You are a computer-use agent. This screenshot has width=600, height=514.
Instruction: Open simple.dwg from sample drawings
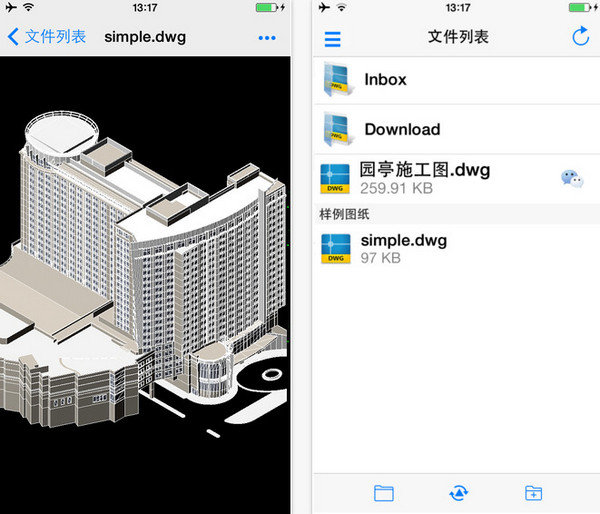click(x=403, y=241)
